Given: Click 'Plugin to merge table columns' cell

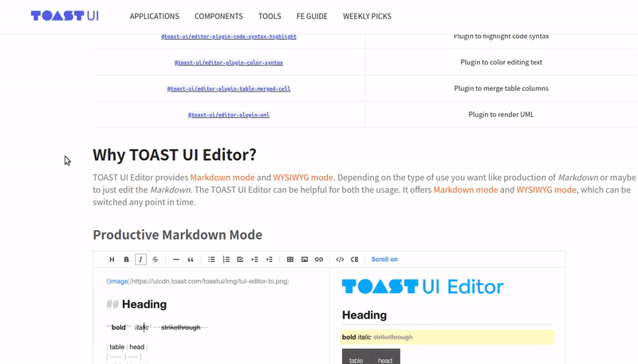Looking at the screenshot, I should point(502,88).
